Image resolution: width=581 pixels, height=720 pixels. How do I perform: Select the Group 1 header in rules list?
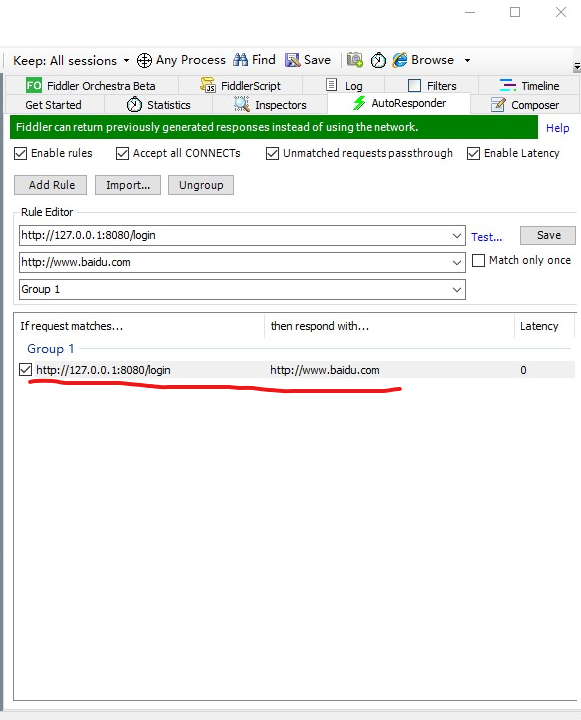[51, 349]
